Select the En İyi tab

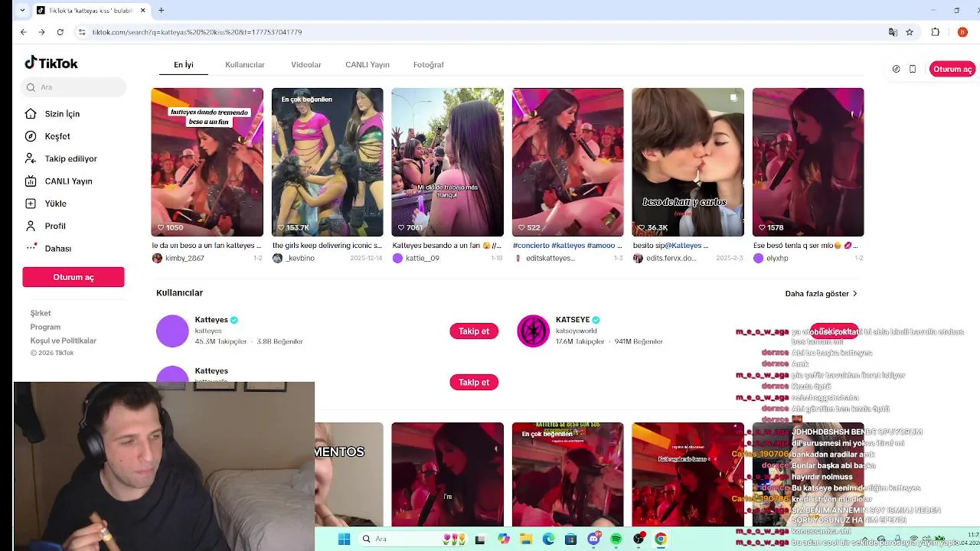184,65
